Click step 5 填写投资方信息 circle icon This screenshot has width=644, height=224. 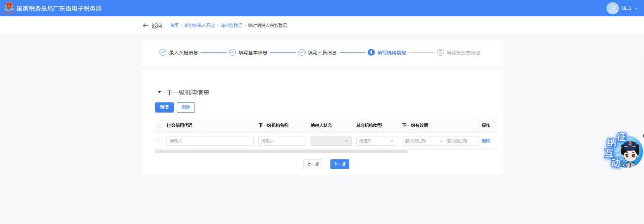[x=440, y=52]
